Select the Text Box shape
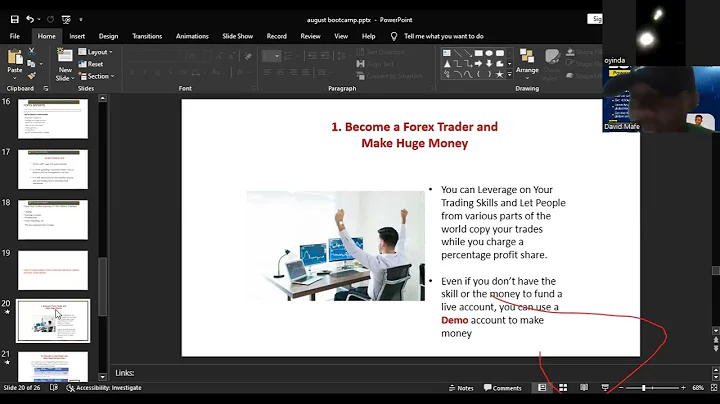The height and width of the screenshot is (404, 720). pyautogui.click(x=447, y=53)
